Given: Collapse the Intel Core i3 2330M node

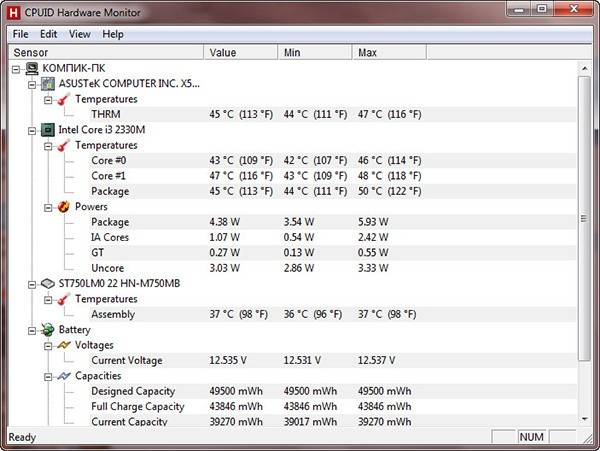Looking at the screenshot, I should 32,130.
